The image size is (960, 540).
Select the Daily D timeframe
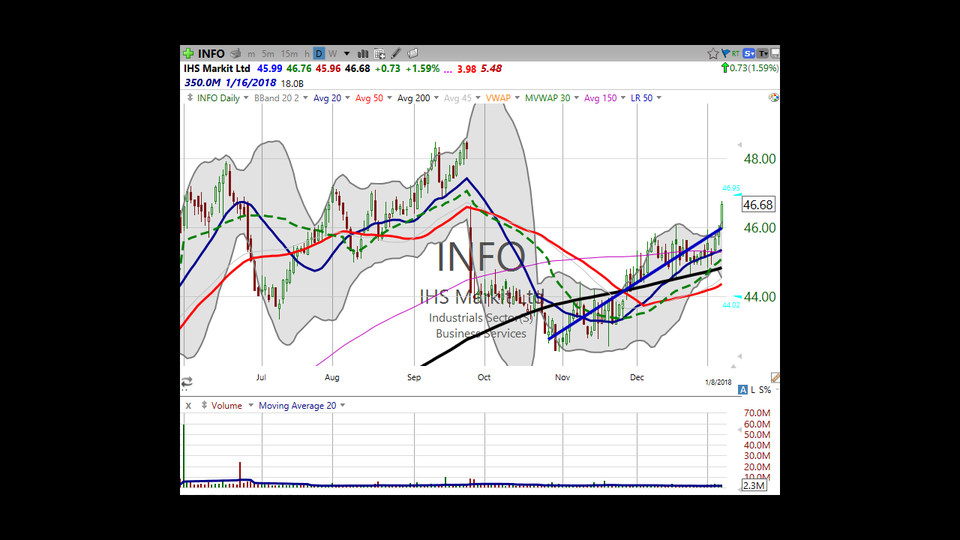click(x=319, y=54)
